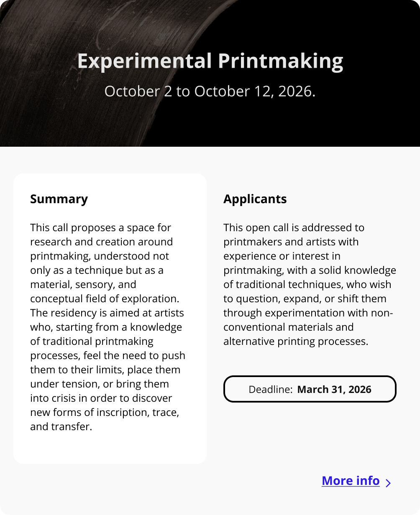Image resolution: width=420 pixels, height=515 pixels.
Task: Click the Applicants description paragraph
Action: click(310, 284)
